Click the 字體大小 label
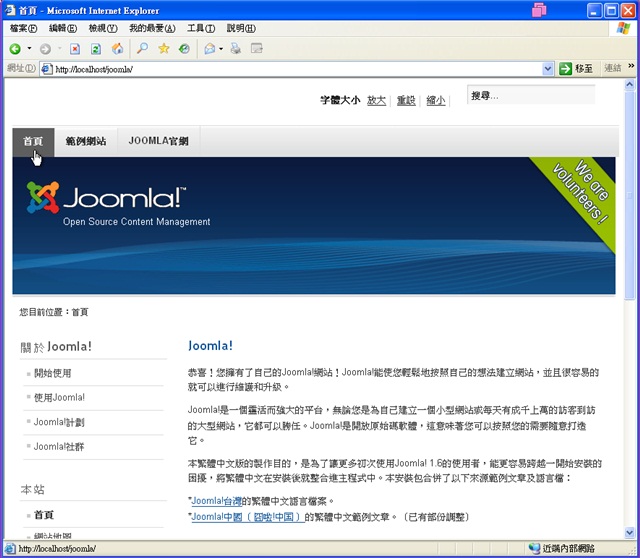Image resolution: width=640 pixels, height=558 pixels. [340, 100]
